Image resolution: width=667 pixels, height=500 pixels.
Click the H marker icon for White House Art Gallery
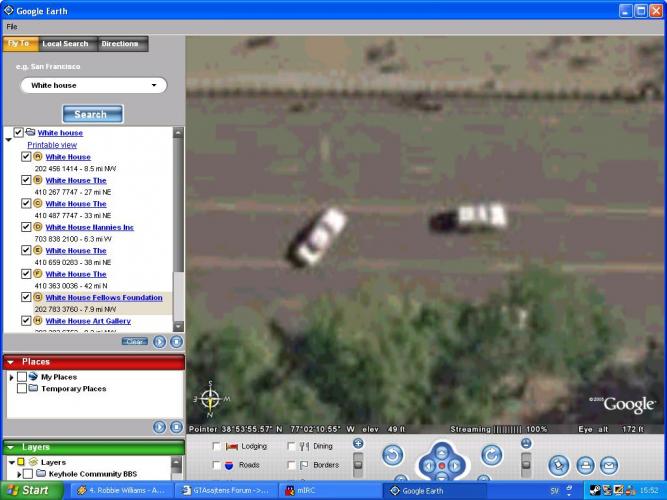point(38,320)
